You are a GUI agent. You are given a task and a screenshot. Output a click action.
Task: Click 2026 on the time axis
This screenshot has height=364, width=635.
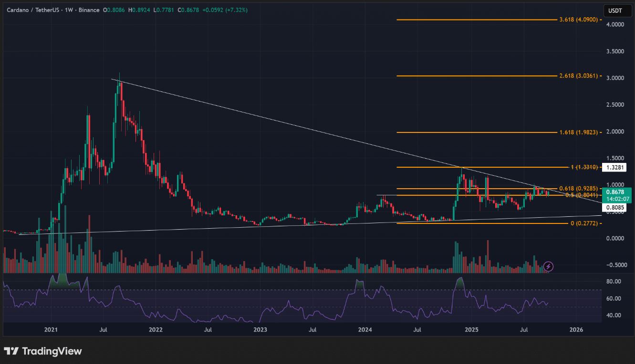point(576,329)
